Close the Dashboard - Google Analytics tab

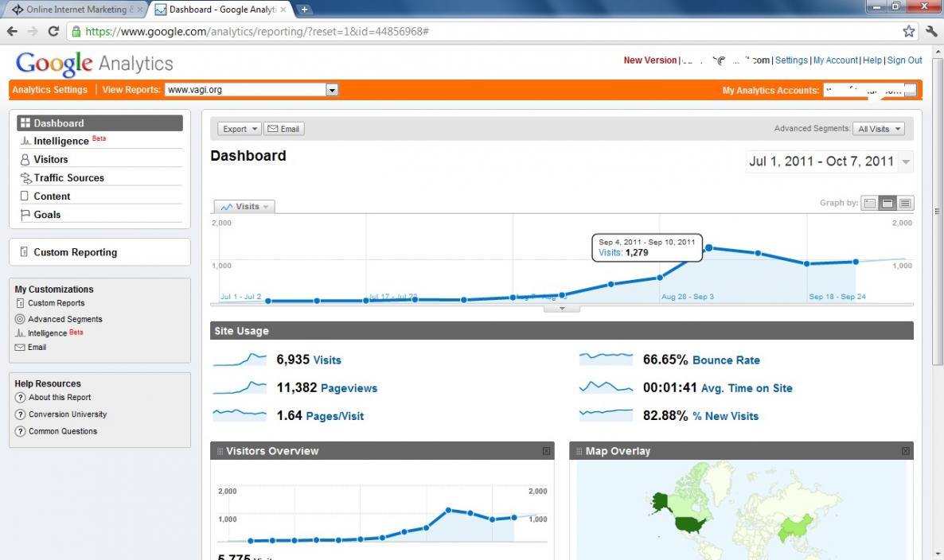pos(283,10)
